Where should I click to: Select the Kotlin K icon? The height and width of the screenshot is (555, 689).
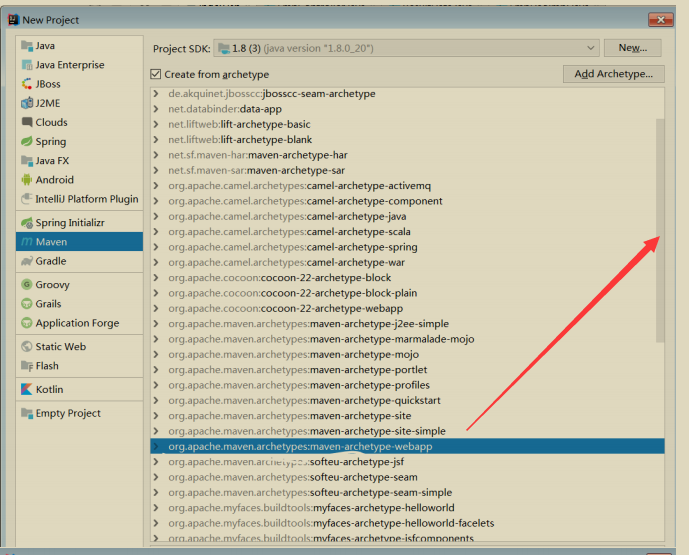coord(27,389)
